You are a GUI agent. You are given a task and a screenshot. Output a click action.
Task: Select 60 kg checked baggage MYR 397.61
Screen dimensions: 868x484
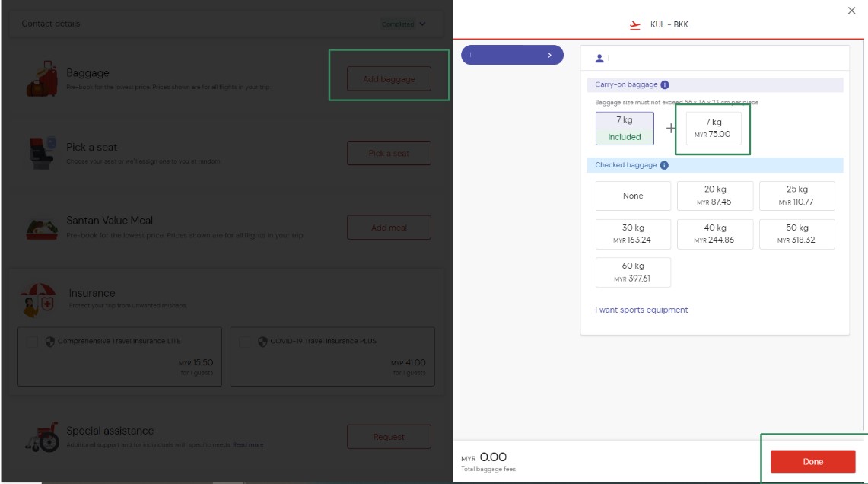coord(633,272)
